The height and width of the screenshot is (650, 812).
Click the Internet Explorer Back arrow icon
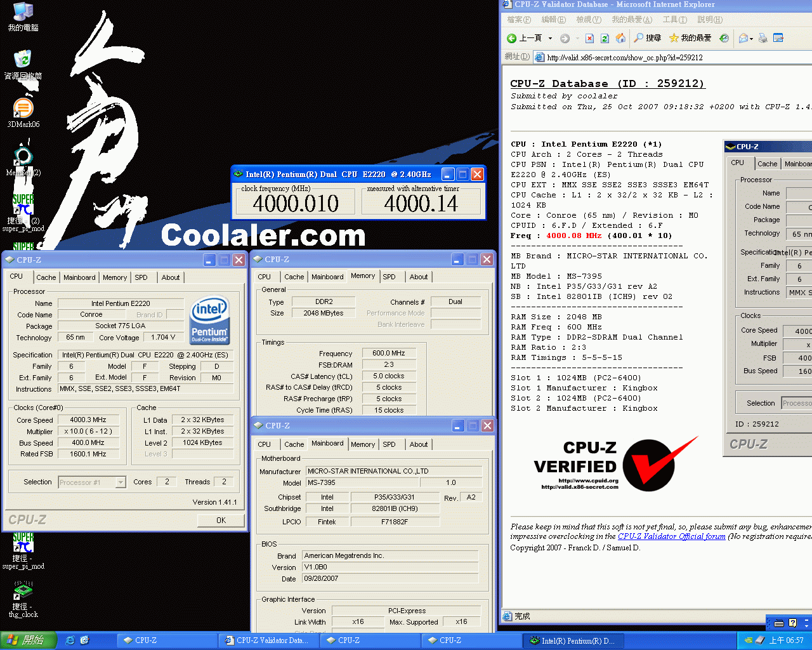(x=511, y=38)
